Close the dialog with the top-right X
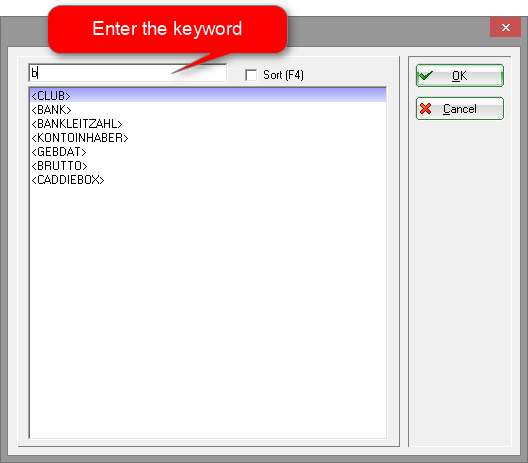Screen dimensions: 528x463 click(505, 27)
